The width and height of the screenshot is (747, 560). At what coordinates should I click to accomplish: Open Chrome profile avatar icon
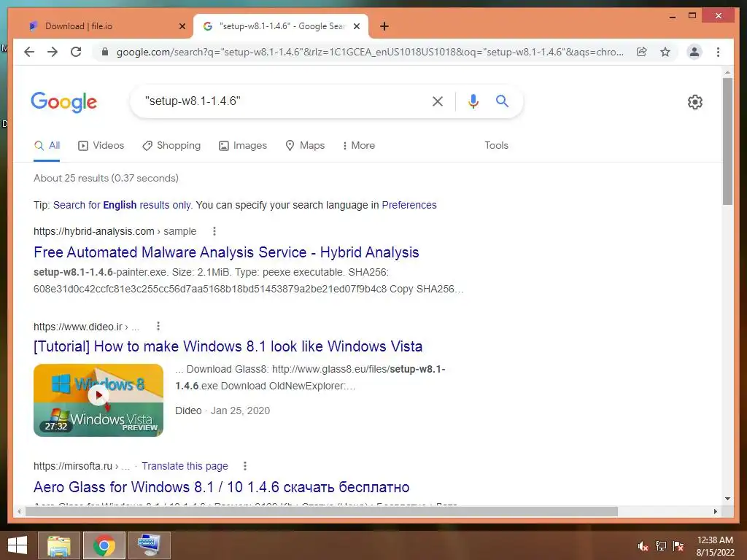coord(694,52)
